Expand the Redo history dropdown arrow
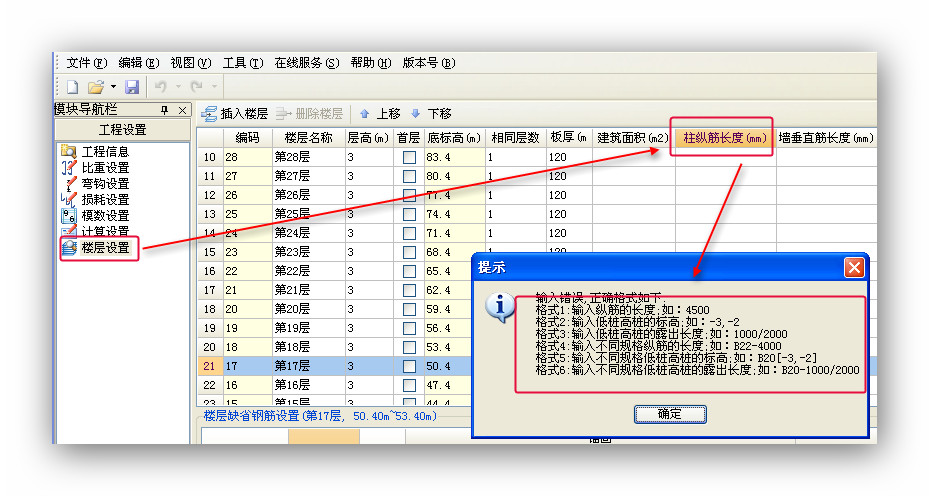929x496 pixels. [x=214, y=87]
